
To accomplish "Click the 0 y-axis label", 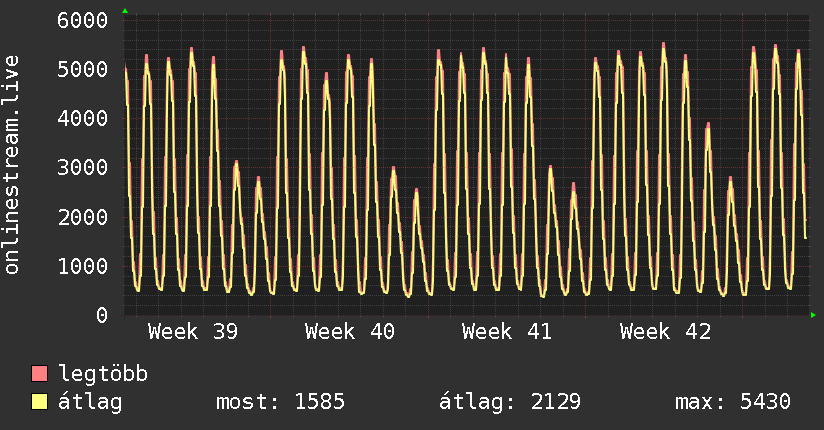I will tap(102, 315).
